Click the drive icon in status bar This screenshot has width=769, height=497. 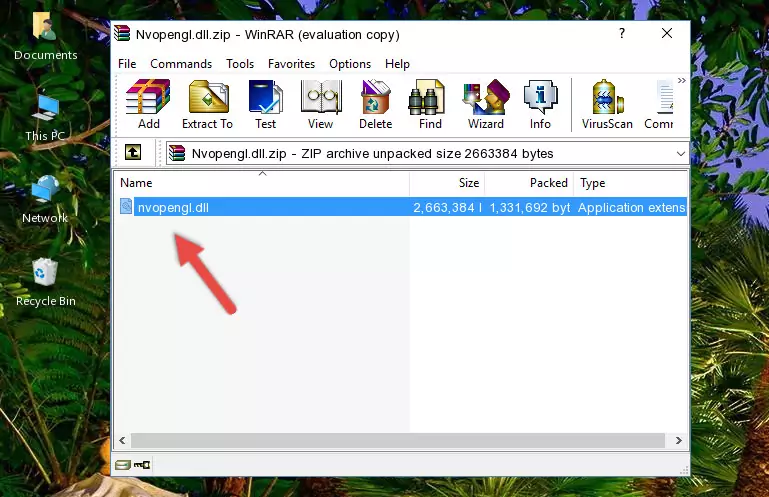123,465
